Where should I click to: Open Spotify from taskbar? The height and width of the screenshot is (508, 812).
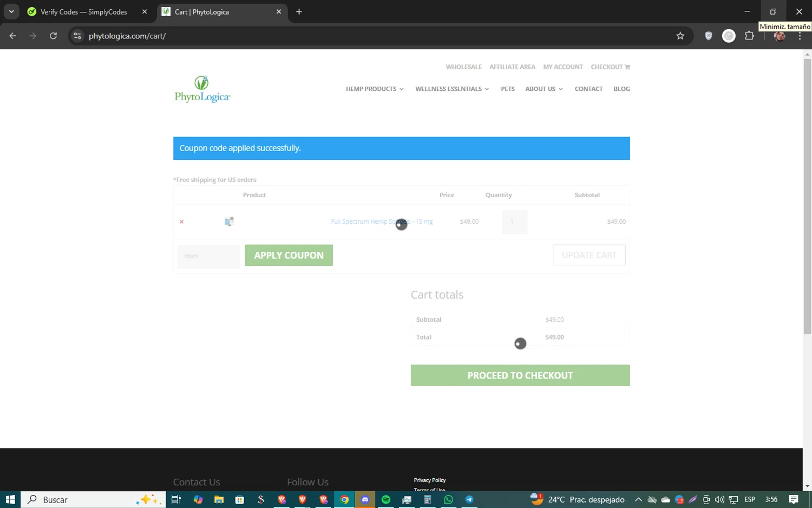tap(386, 499)
